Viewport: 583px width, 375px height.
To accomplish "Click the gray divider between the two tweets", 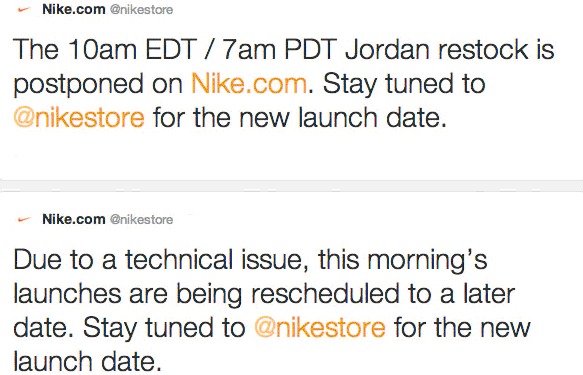I will point(292,186).
